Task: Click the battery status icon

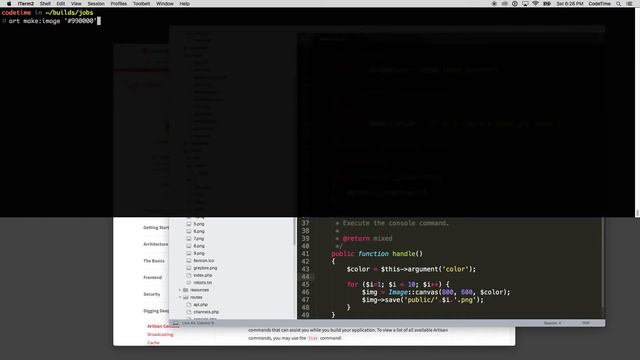Action: [547, 4]
